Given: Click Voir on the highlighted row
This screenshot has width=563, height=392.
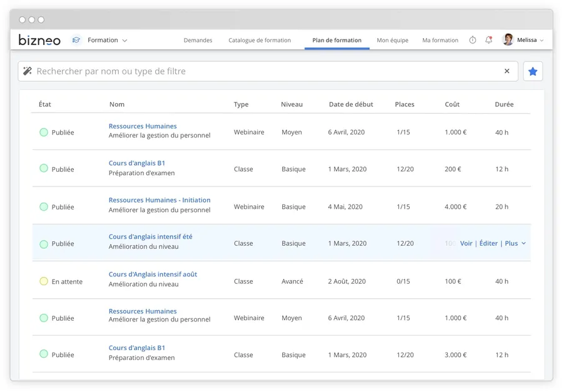Looking at the screenshot, I should [466, 243].
